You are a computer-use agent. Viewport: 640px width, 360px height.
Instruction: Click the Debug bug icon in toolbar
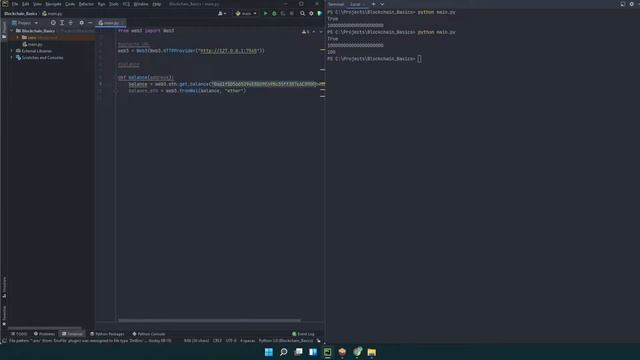tap(274, 13)
